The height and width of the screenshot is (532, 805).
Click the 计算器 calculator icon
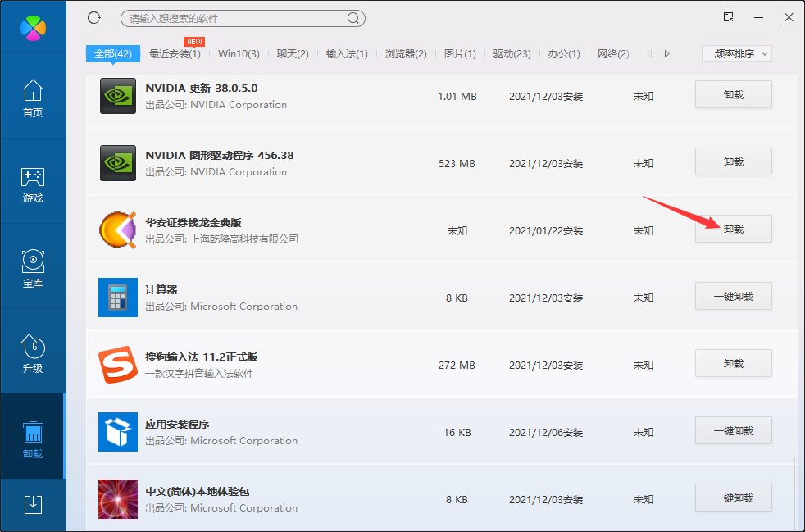[x=118, y=298]
